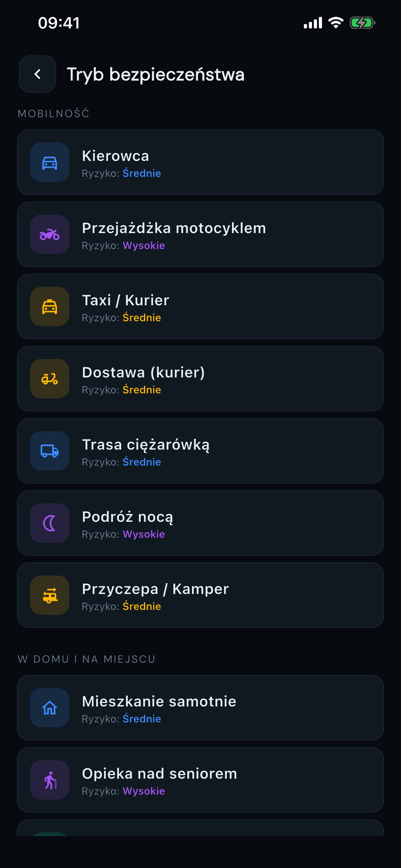Screen dimensions: 401x868
Task: Tap the back chevron button
Action: pyautogui.click(x=37, y=74)
